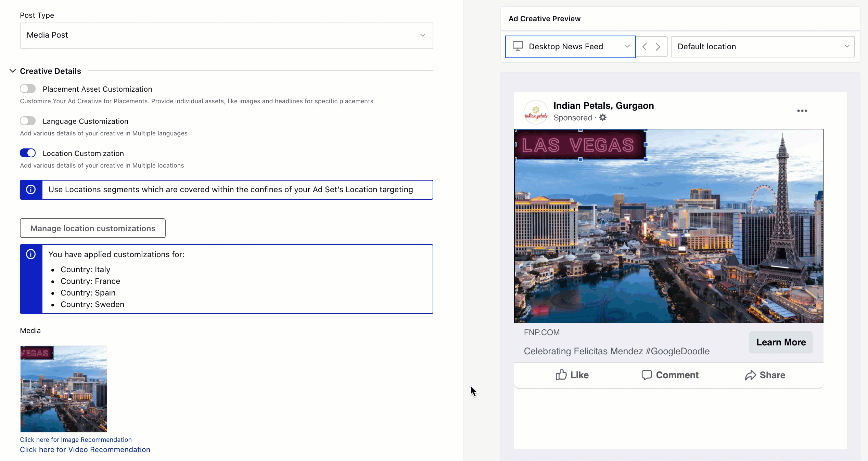Click the Manage location customizations button
Image resolution: width=868 pixels, height=461 pixels.
pyautogui.click(x=92, y=228)
